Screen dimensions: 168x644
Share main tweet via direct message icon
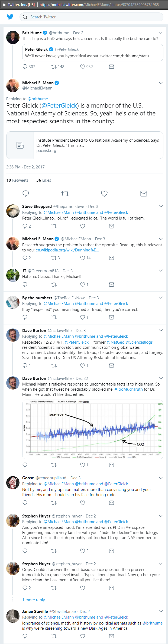point(144,193)
